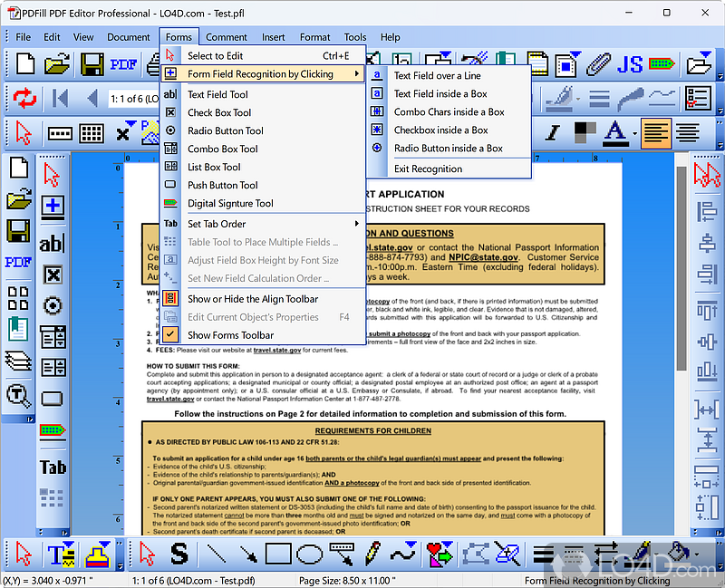
Task: Click the polyline/curve tool in bottom toolbar
Action: click(x=403, y=554)
